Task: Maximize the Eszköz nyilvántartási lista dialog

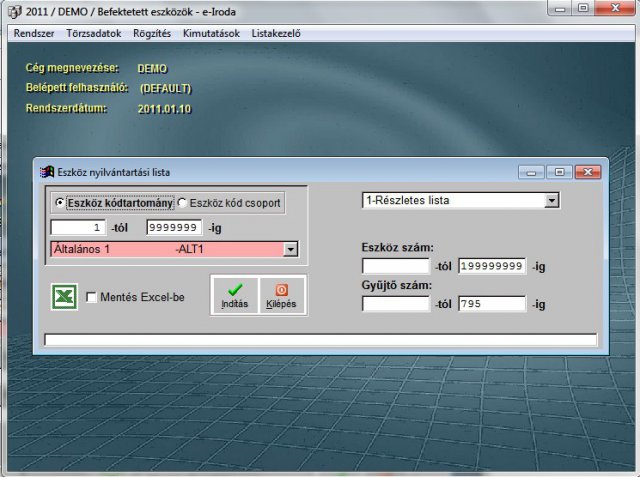Action: (x=561, y=172)
